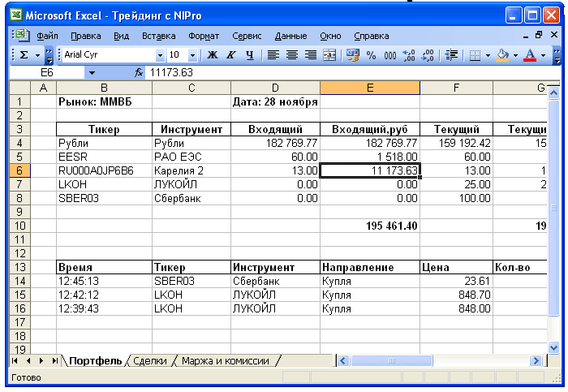This screenshot has width=568, height=392.
Task: Select column B header
Action: click(x=105, y=88)
